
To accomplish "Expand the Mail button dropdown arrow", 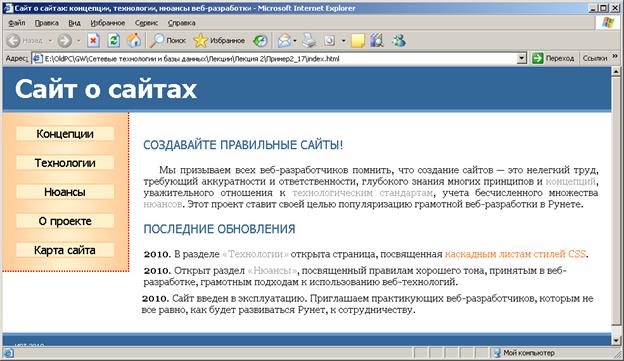I will pyautogui.click(x=295, y=40).
